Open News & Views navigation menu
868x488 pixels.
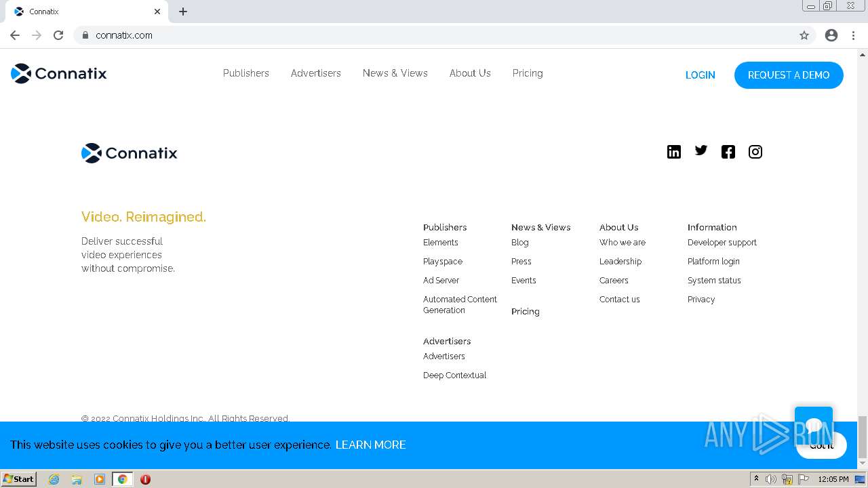[x=395, y=73]
